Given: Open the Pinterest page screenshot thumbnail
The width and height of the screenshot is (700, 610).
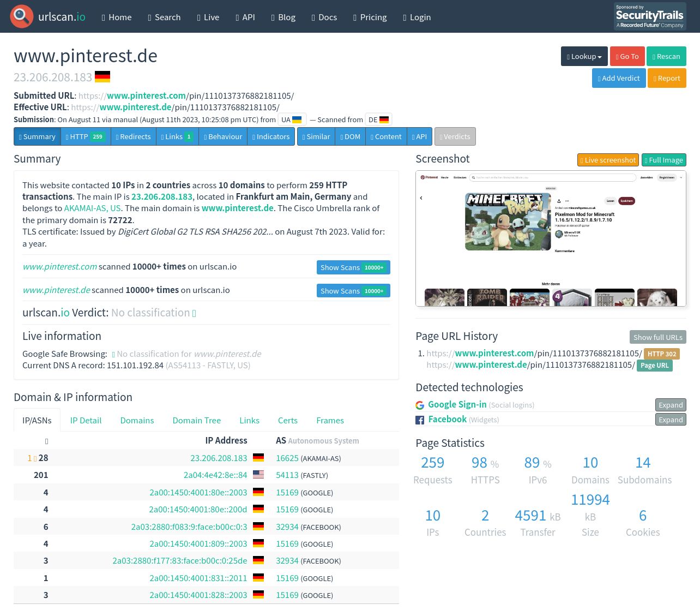Looking at the screenshot, I should coord(551,238).
